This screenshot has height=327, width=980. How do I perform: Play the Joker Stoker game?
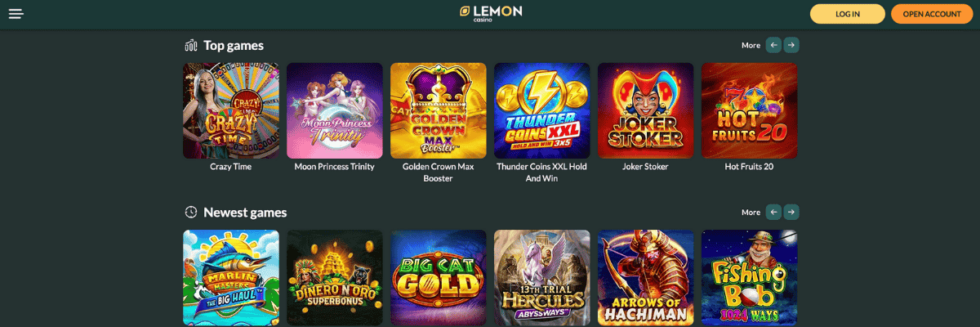(x=645, y=110)
